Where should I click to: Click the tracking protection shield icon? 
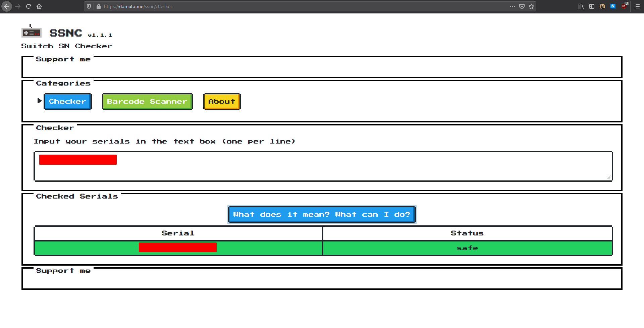click(x=89, y=6)
